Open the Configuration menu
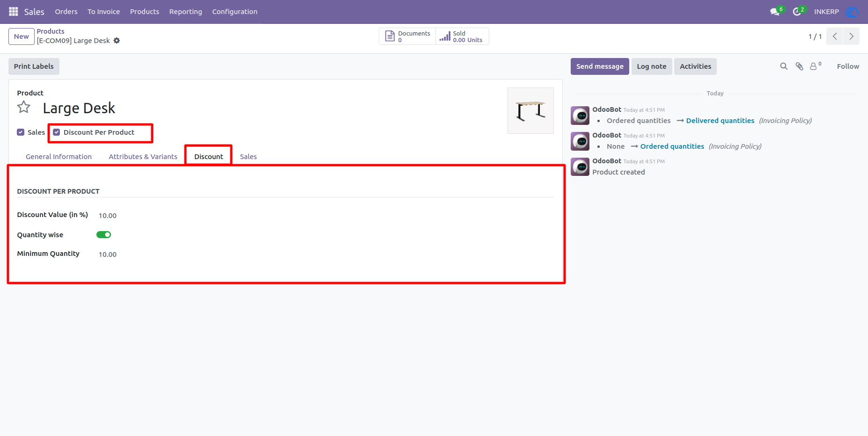This screenshot has height=436, width=868. (x=235, y=12)
